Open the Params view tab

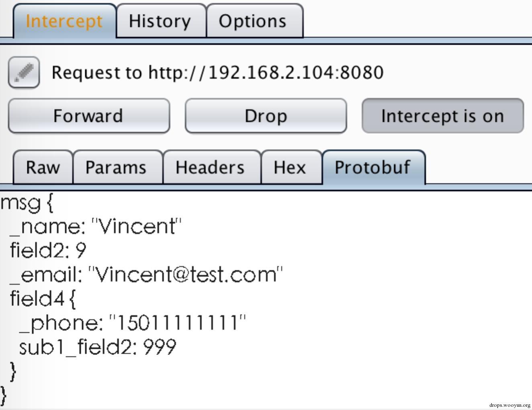pos(116,168)
